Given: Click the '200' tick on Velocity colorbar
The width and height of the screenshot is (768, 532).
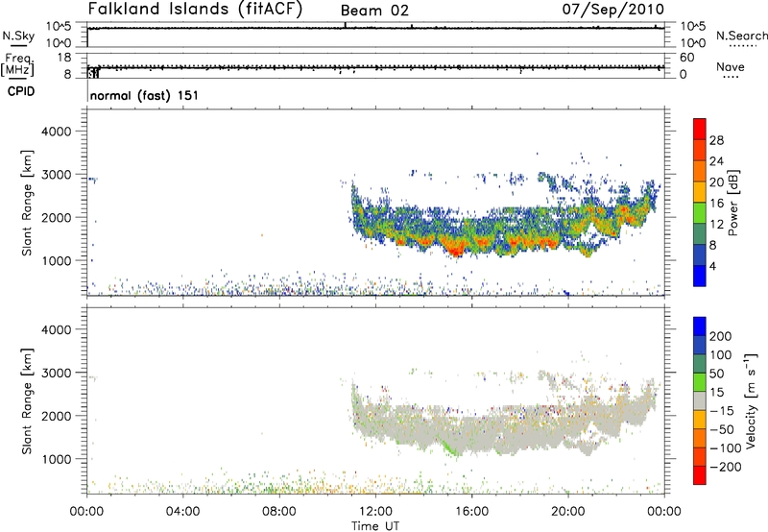Looking at the screenshot, I should pyautogui.click(x=721, y=336).
